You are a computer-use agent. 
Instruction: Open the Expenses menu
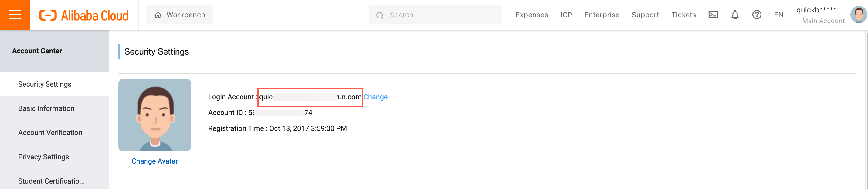coord(532,15)
